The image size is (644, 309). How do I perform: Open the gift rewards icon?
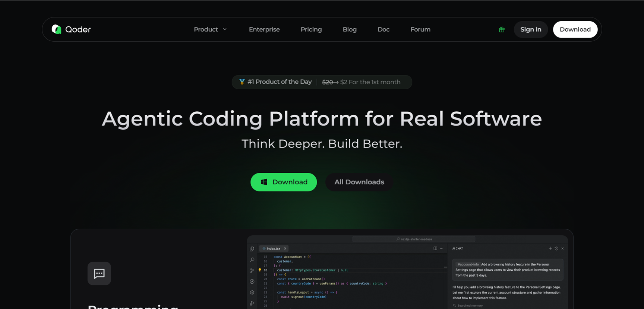click(x=502, y=29)
